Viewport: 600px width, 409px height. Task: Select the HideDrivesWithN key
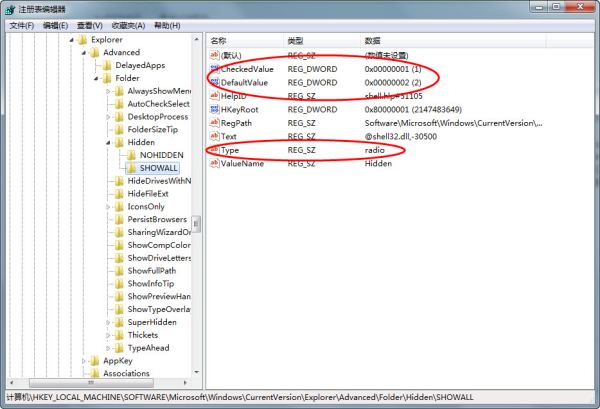[159, 181]
